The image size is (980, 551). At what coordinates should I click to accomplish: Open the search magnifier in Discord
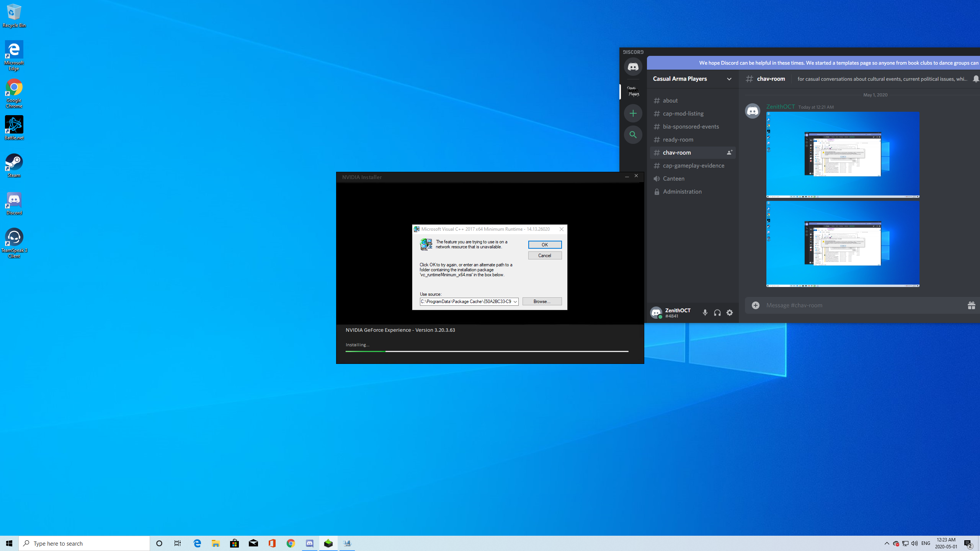[633, 135]
